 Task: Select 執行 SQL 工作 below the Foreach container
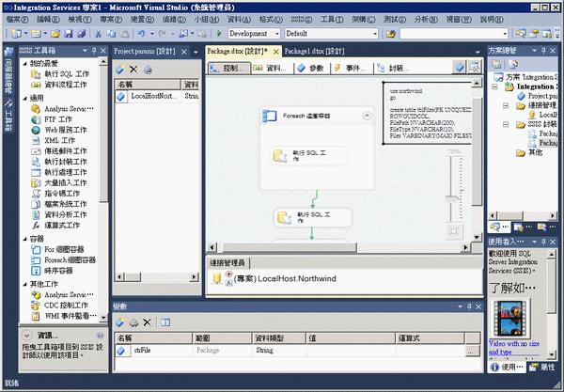(x=313, y=217)
